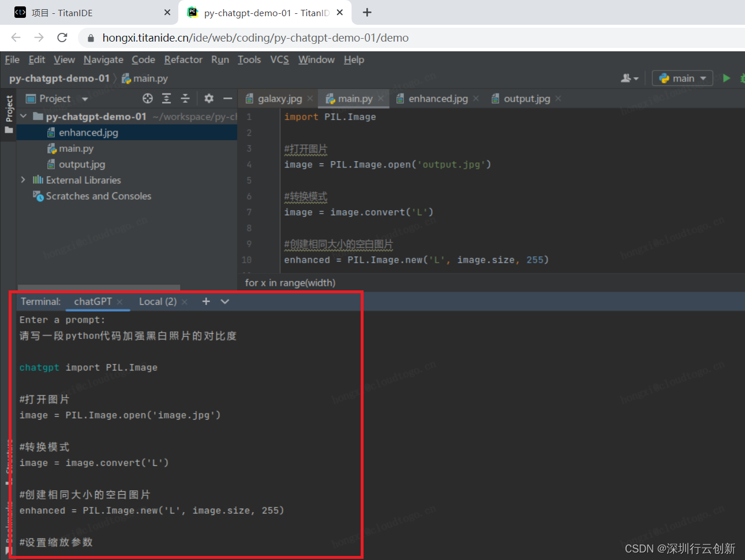Open the Run menu
The width and height of the screenshot is (745, 560).
pyautogui.click(x=220, y=59)
